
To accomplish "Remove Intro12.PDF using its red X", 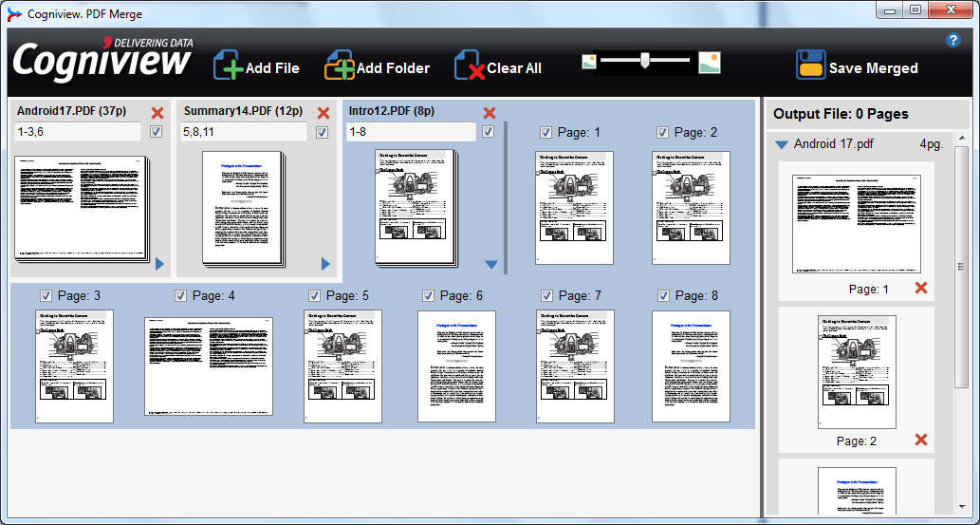I will coord(490,113).
